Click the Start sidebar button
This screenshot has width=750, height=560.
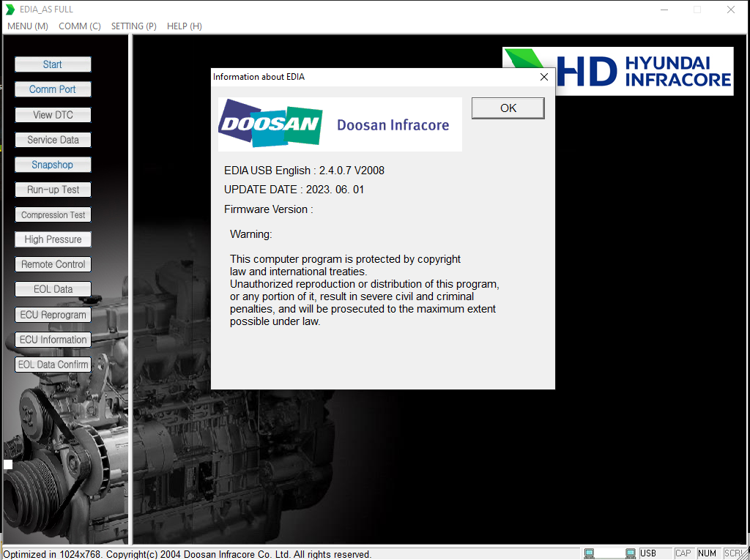tap(53, 64)
